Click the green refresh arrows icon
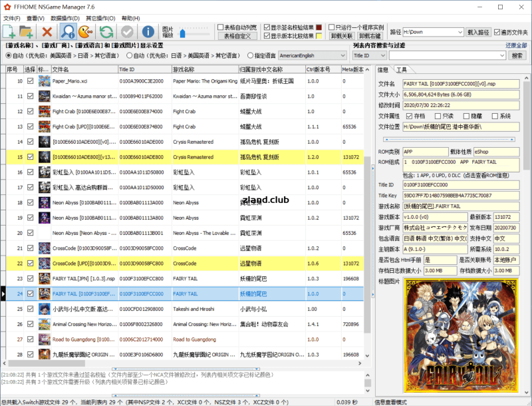The width and height of the screenshot is (532, 406). click(x=105, y=31)
